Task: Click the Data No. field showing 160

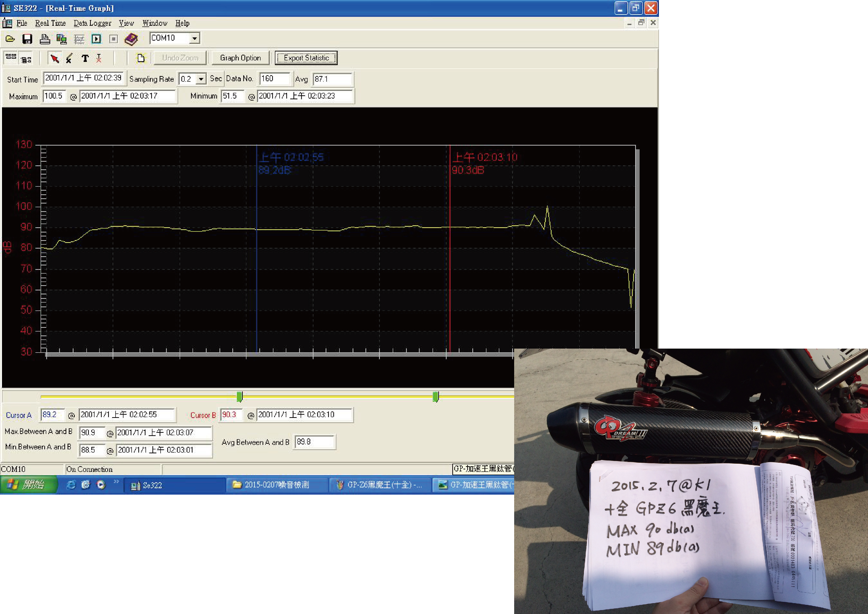Action: pos(276,79)
